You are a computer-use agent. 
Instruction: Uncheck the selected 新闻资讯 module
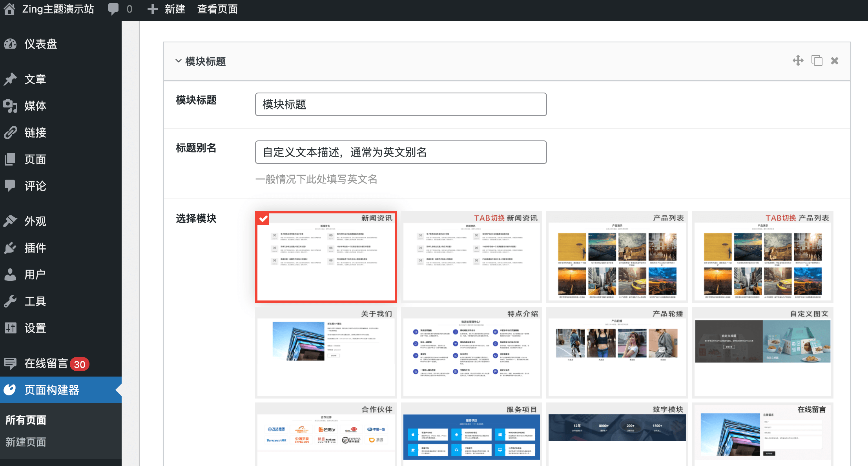tap(263, 218)
